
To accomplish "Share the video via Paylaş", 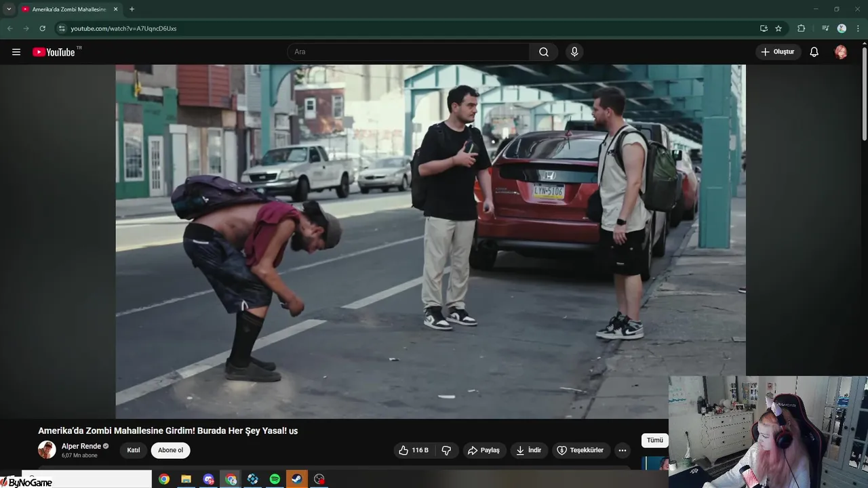I will click(x=484, y=450).
